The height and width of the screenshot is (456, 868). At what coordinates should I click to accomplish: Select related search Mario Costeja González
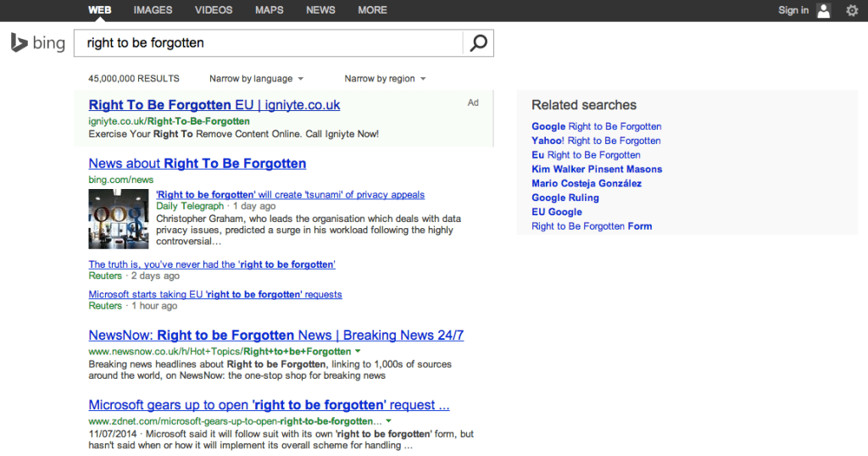[x=587, y=183]
